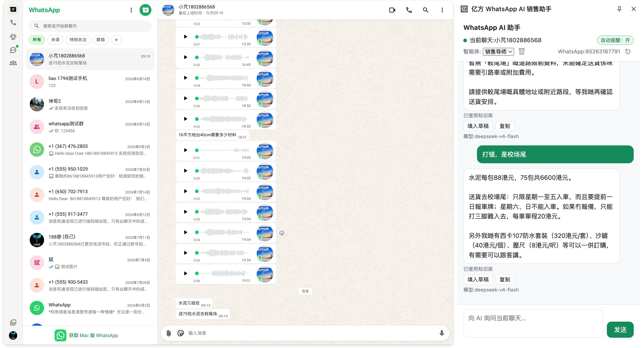The height and width of the screenshot is (348, 644).
Task: Focus the 向 AI 询问当前聊天 input box
Action: coord(533,323)
